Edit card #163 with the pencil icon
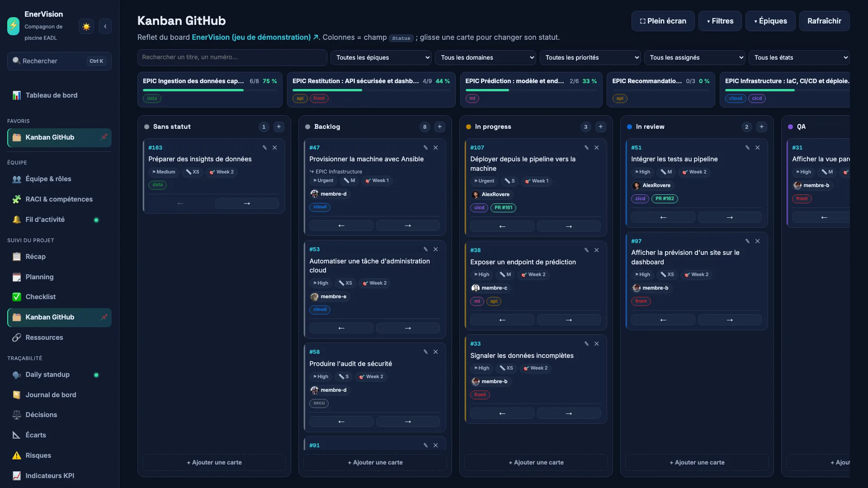Image resolution: width=868 pixels, height=488 pixels. click(x=264, y=148)
